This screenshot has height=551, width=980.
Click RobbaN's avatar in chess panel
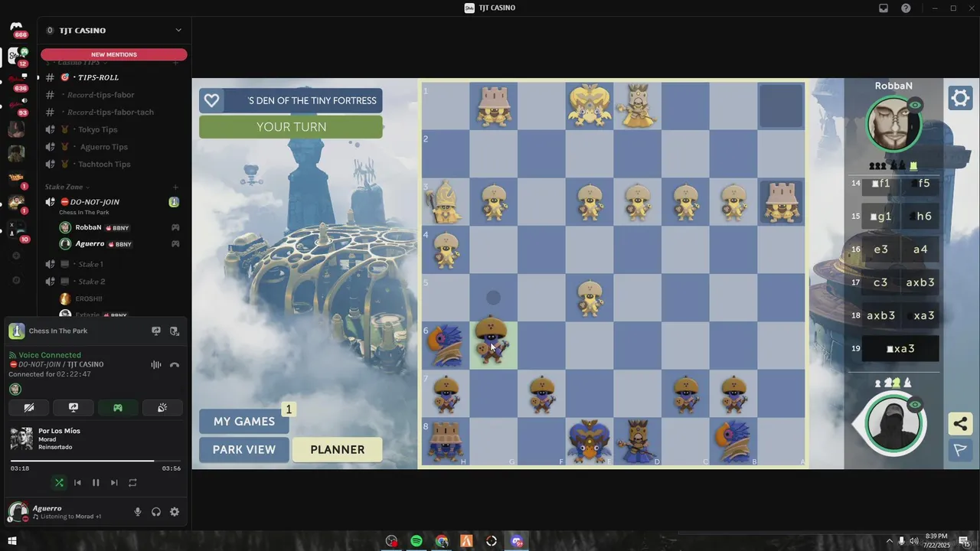coord(893,123)
